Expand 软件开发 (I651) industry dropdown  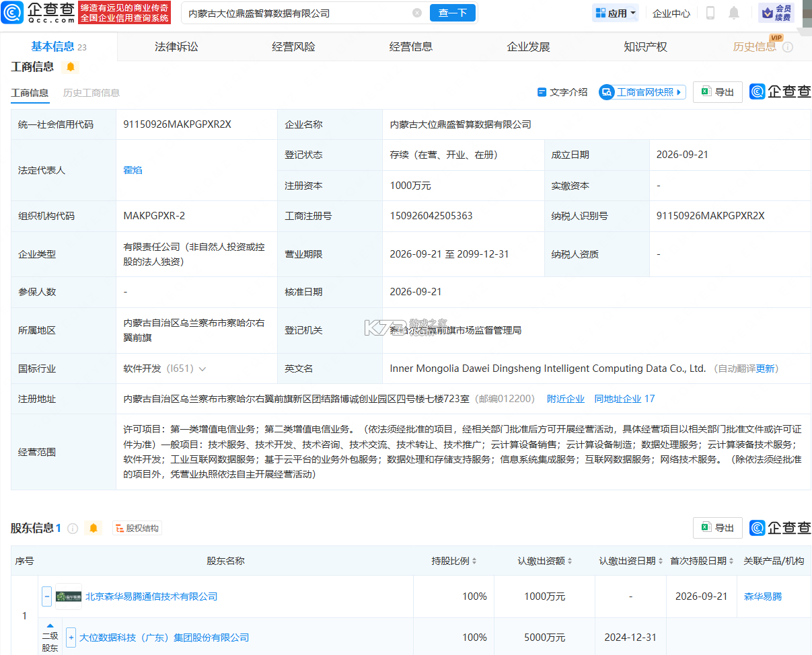point(202,369)
